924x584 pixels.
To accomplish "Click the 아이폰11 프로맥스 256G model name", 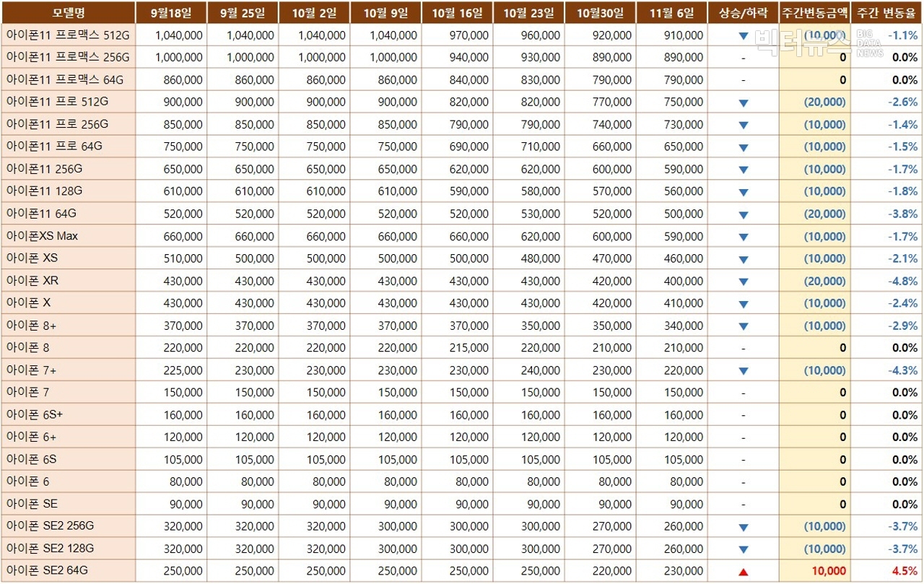I will click(69, 57).
